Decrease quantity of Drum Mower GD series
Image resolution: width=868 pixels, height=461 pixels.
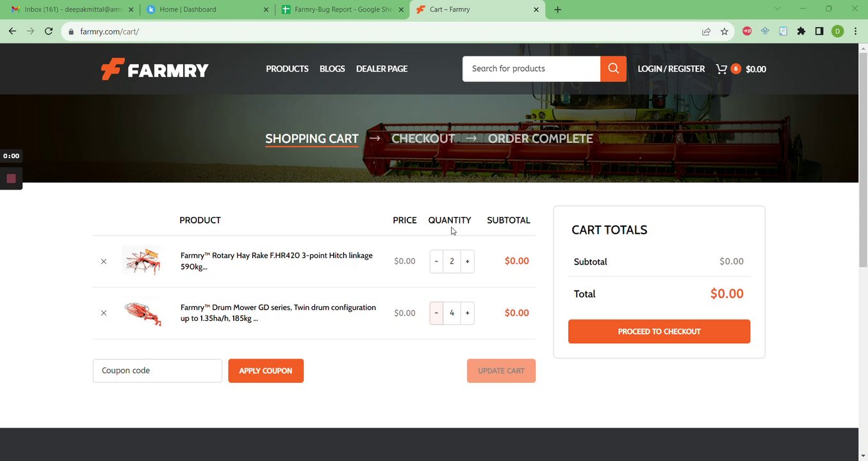pyautogui.click(x=436, y=313)
